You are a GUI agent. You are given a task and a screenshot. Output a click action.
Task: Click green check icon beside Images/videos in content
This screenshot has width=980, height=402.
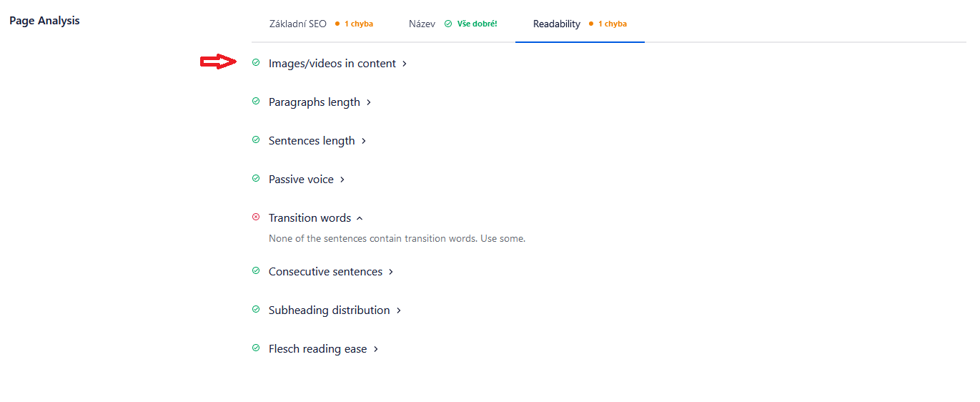(256, 63)
